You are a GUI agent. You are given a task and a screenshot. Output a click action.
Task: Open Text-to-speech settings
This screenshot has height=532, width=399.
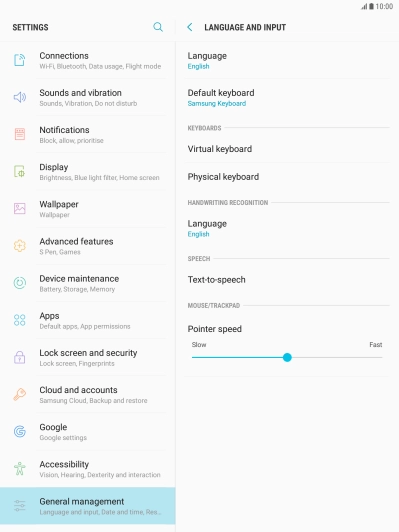(287, 280)
